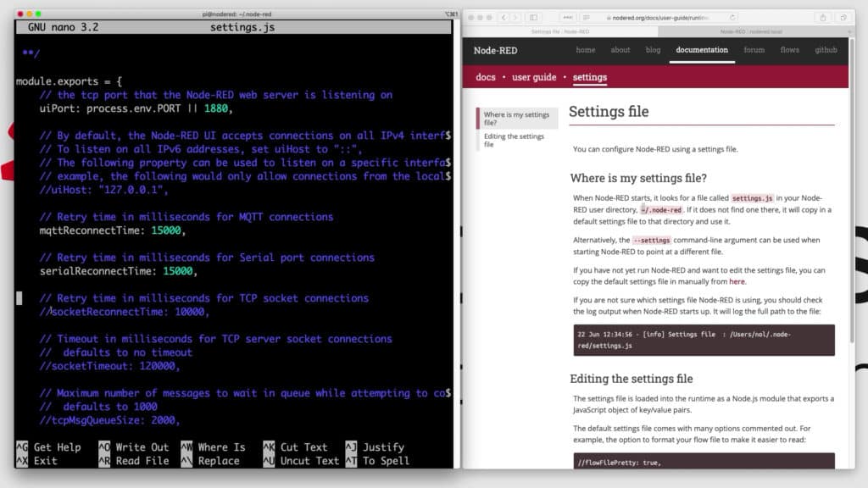Viewport: 868px width, 488px height.
Task: Click the 'Settings file' page heading
Action: tap(609, 111)
